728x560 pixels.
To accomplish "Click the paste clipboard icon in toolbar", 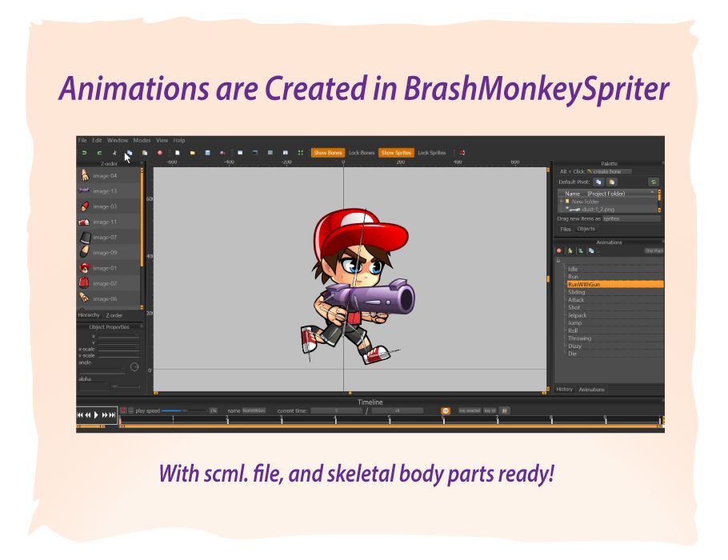I will (x=145, y=153).
